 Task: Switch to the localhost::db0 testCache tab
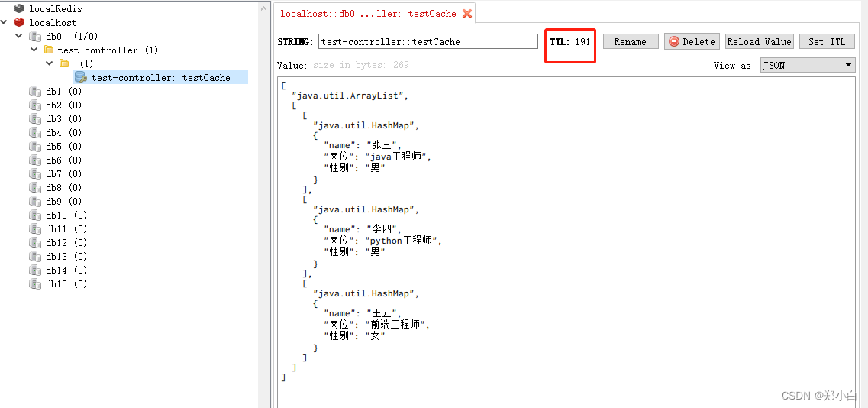coord(368,14)
